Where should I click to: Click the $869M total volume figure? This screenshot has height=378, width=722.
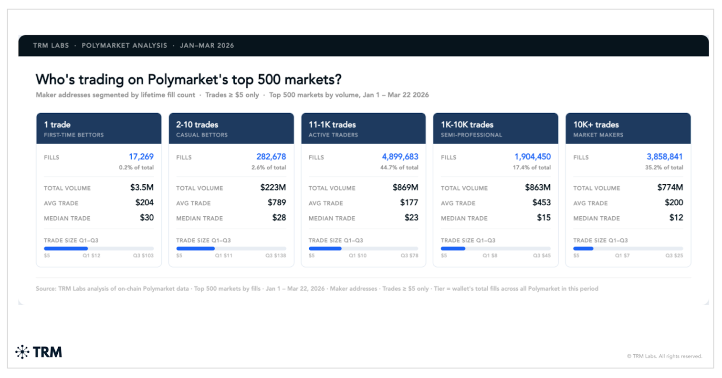(405, 187)
